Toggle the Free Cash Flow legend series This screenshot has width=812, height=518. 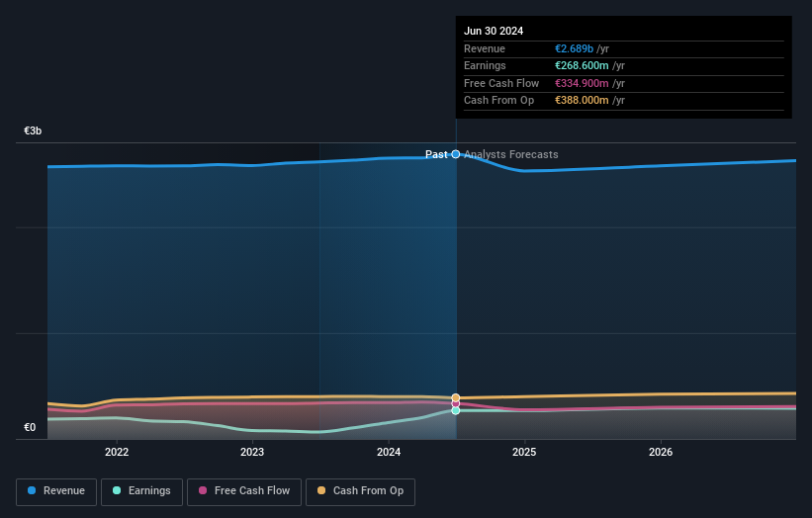[x=244, y=491]
